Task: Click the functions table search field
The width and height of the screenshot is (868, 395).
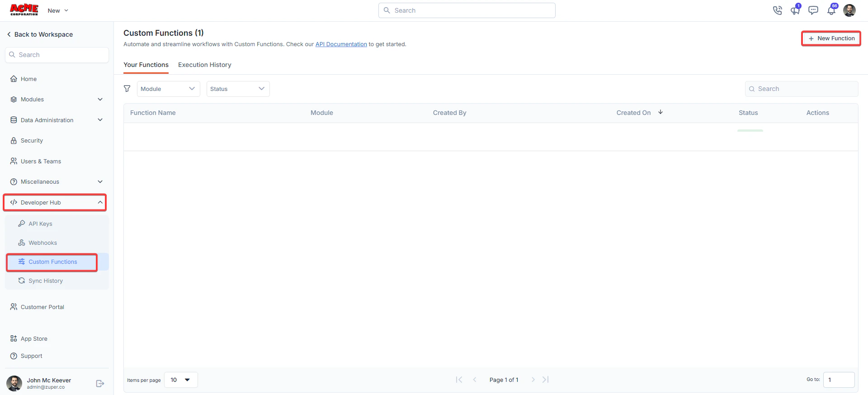Action: [801, 89]
